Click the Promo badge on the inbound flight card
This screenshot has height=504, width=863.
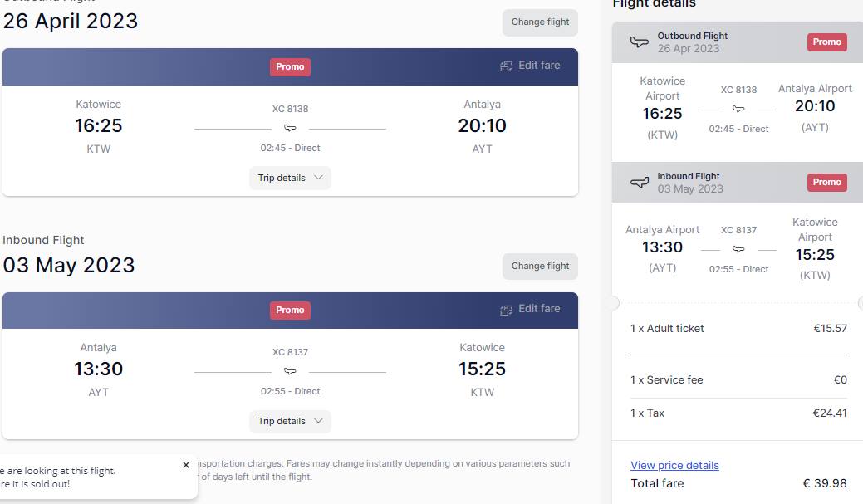point(290,311)
